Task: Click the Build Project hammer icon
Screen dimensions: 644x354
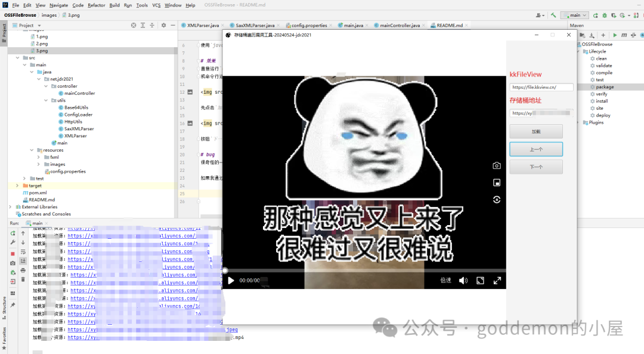Action: [553, 15]
